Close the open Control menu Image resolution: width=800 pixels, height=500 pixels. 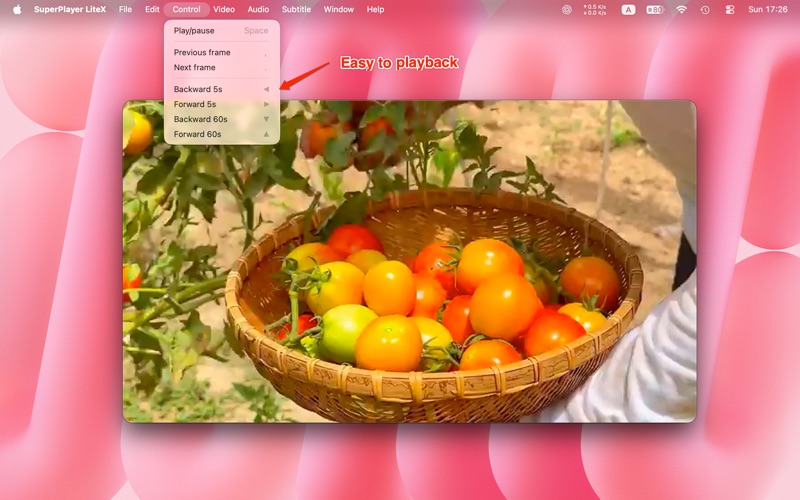186,9
